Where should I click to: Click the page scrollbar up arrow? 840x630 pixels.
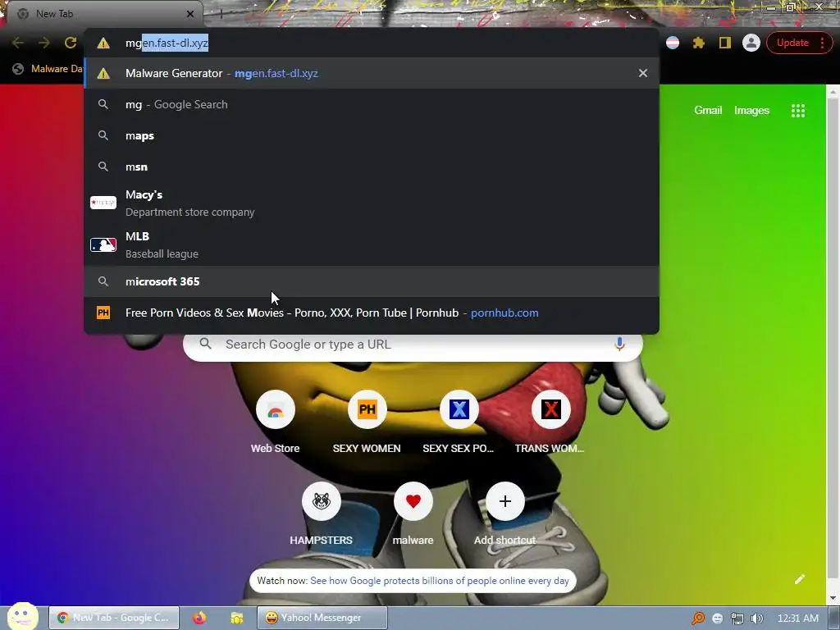(x=833, y=92)
